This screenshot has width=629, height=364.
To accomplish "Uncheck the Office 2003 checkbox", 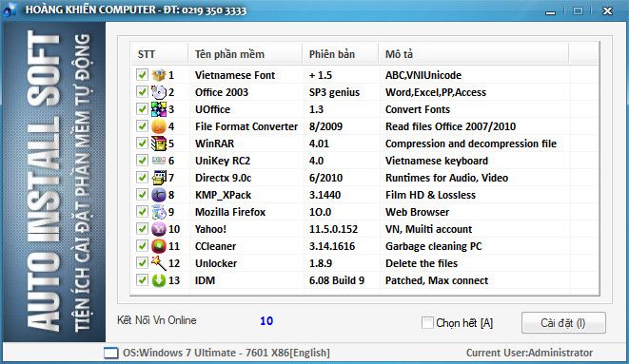I will (142, 91).
